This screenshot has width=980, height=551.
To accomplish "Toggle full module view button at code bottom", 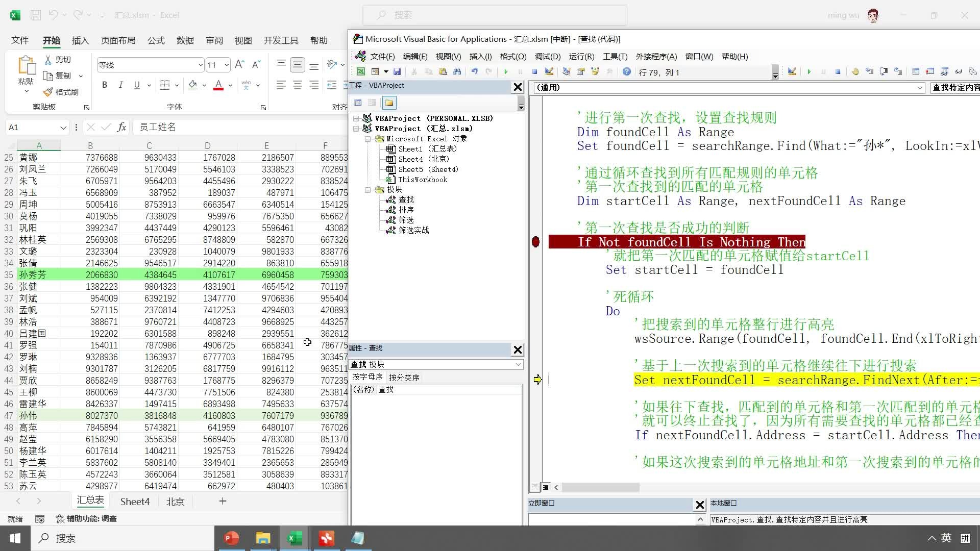I will 546,487.
